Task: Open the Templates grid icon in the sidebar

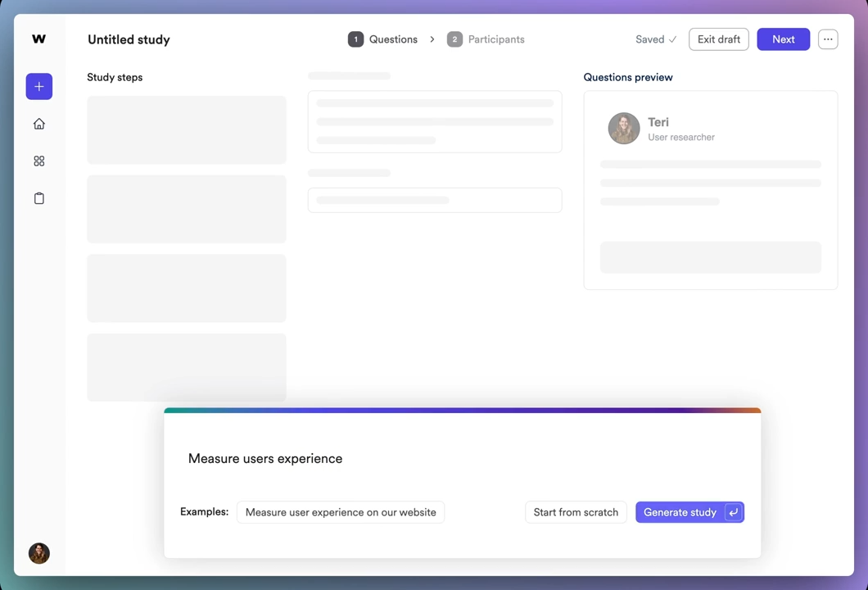Action: (38, 161)
